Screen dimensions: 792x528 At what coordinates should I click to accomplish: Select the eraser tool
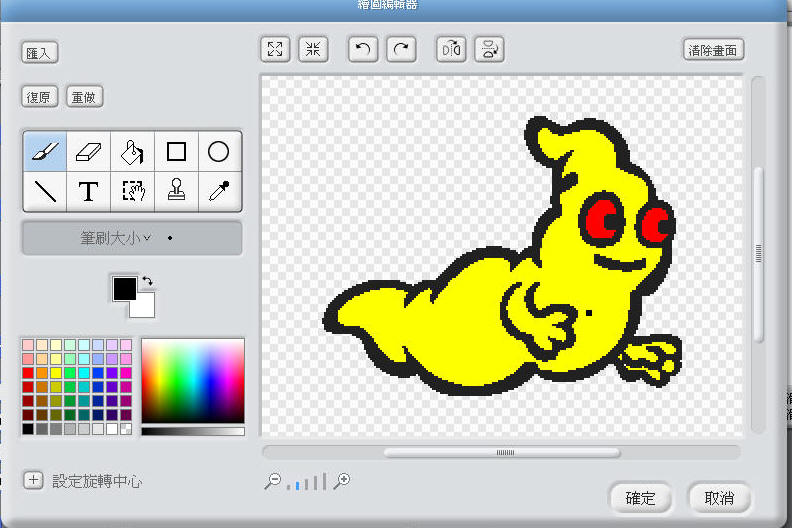coord(89,152)
